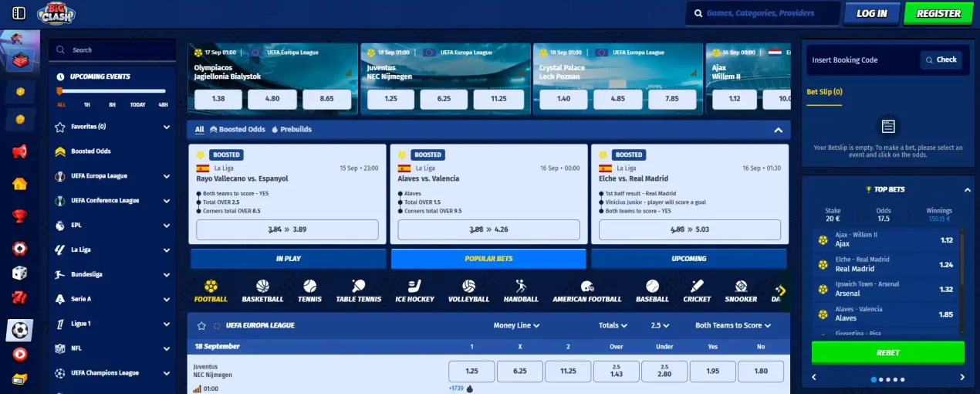This screenshot has height=394, width=980.
Task: Open the Totals market dropdown
Action: click(x=613, y=325)
